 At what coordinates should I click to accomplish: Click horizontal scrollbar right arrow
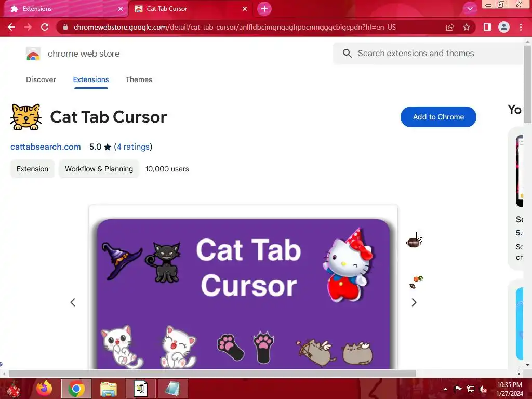(x=519, y=374)
